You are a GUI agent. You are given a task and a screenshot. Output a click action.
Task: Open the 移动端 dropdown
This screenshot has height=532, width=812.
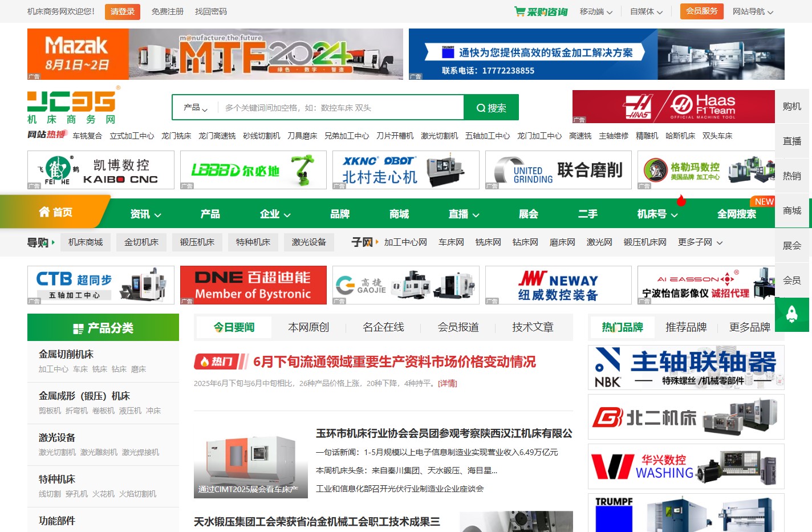596,11
